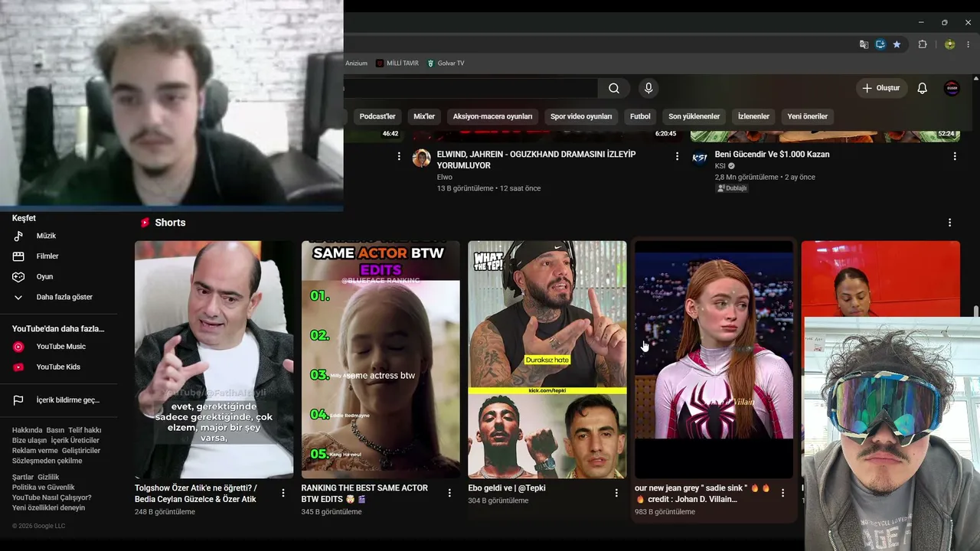Start voice search with the microphone icon
980x551 pixels.
pos(648,88)
